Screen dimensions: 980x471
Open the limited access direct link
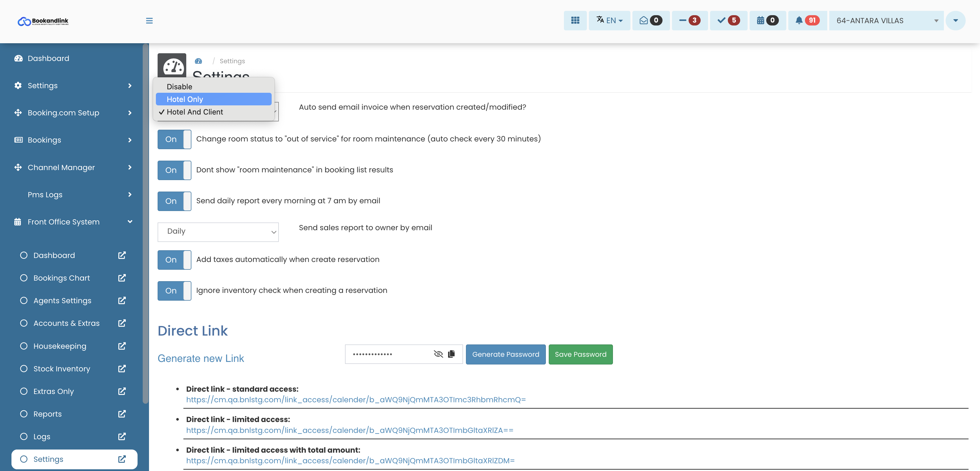(350, 430)
